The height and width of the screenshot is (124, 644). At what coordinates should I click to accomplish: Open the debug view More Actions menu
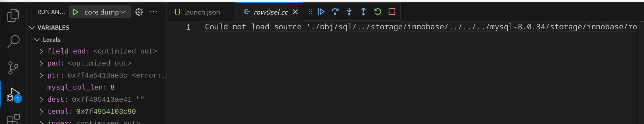tap(153, 12)
